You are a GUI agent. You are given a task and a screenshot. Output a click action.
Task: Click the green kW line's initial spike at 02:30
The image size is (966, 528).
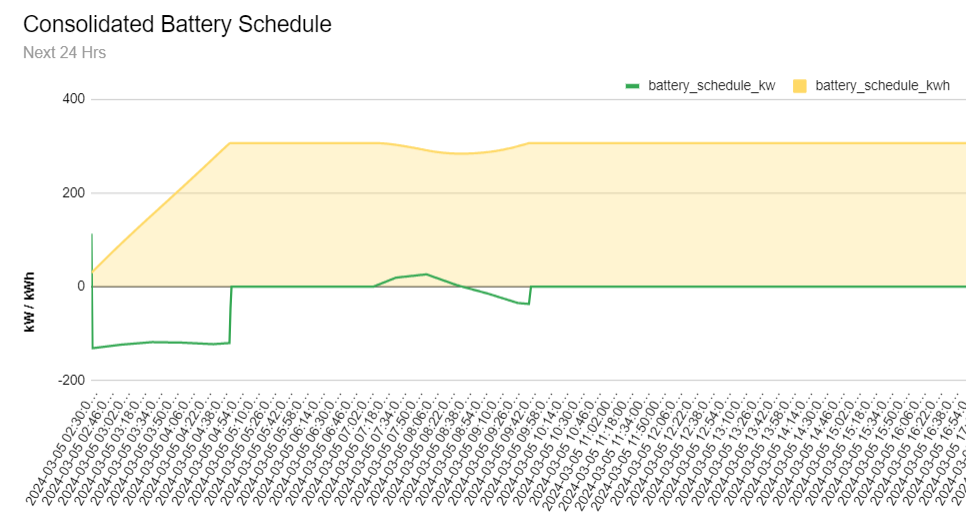pos(92,235)
